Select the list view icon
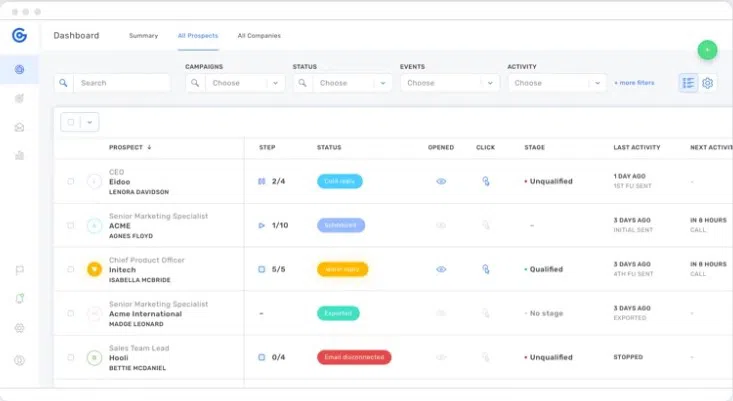Viewport: 733px width, 401px height. [x=688, y=83]
